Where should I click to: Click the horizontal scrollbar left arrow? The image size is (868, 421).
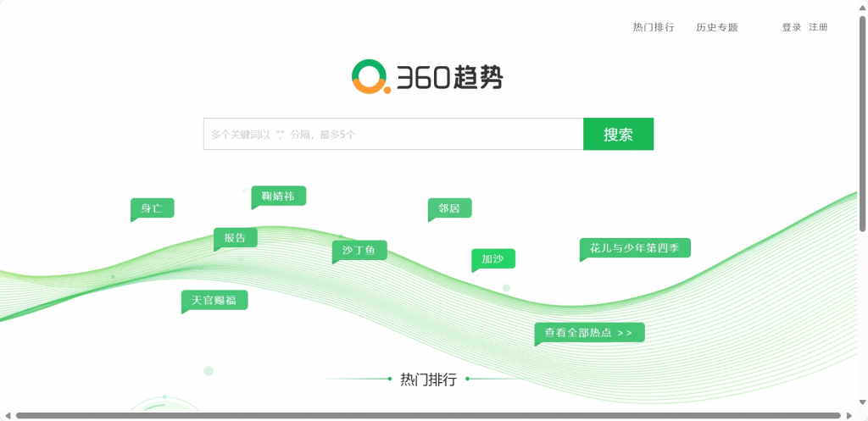pos(8,415)
